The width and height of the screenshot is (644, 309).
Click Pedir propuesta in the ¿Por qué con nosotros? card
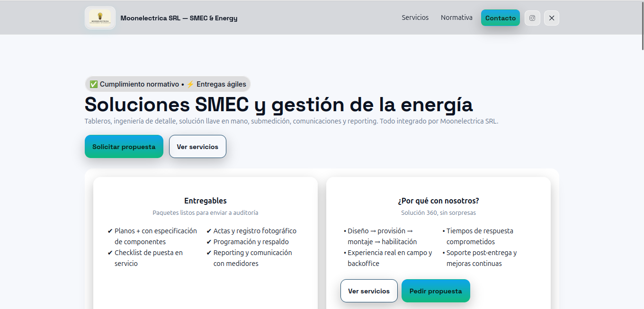pyautogui.click(x=436, y=291)
